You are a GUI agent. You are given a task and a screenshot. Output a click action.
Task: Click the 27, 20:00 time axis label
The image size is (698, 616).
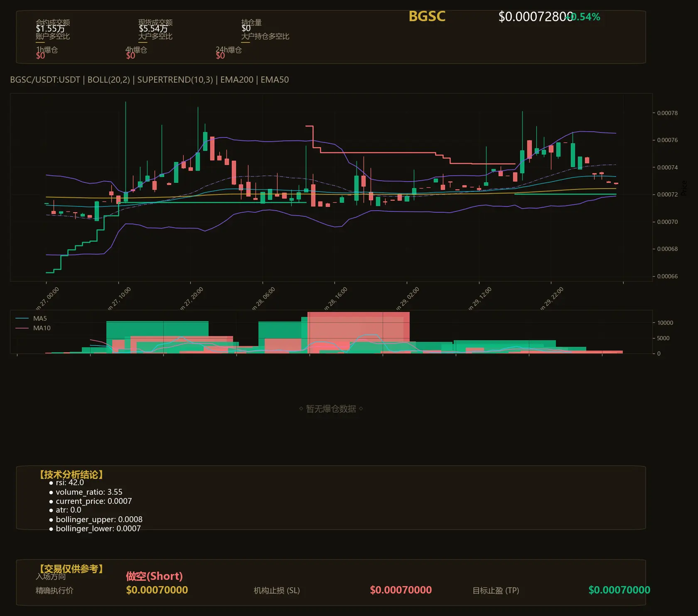coord(192,299)
